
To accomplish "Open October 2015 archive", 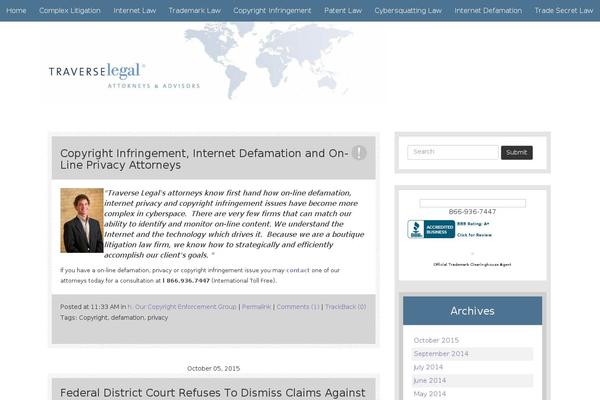I will pyautogui.click(x=436, y=340).
